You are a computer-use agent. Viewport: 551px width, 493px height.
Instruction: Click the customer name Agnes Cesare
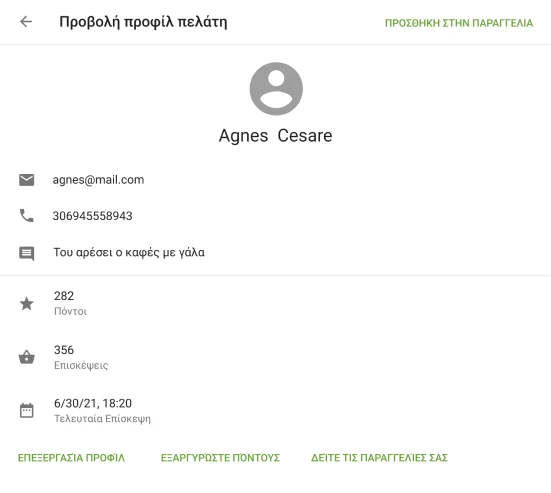coord(276,136)
